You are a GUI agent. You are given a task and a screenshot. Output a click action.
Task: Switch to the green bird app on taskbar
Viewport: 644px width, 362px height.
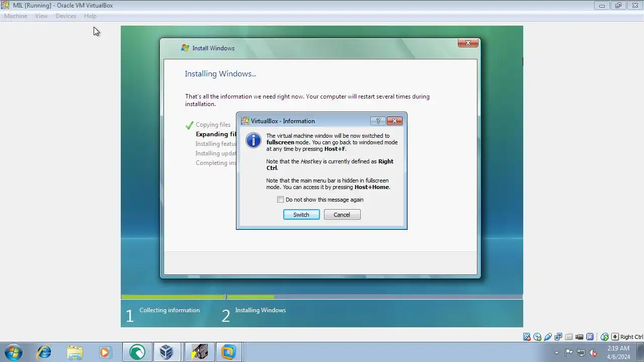(137, 352)
